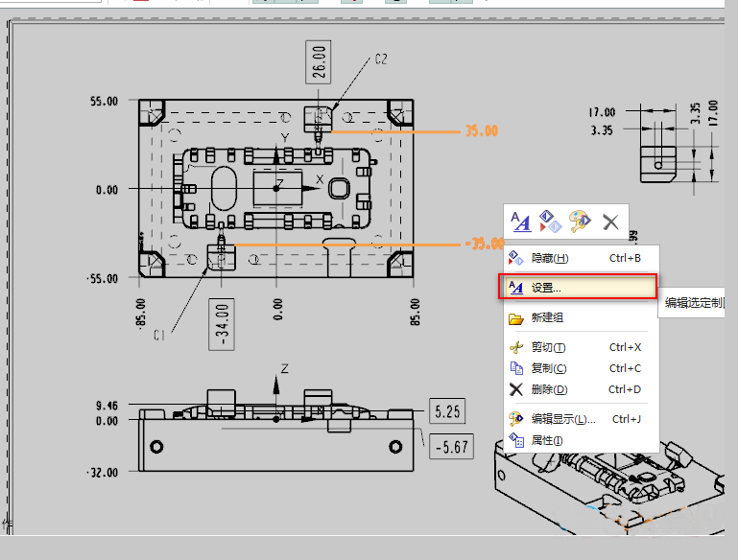This screenshot has width=738, height=560.
Task: Open 设置... from the context menu
Action: (546, 287)
